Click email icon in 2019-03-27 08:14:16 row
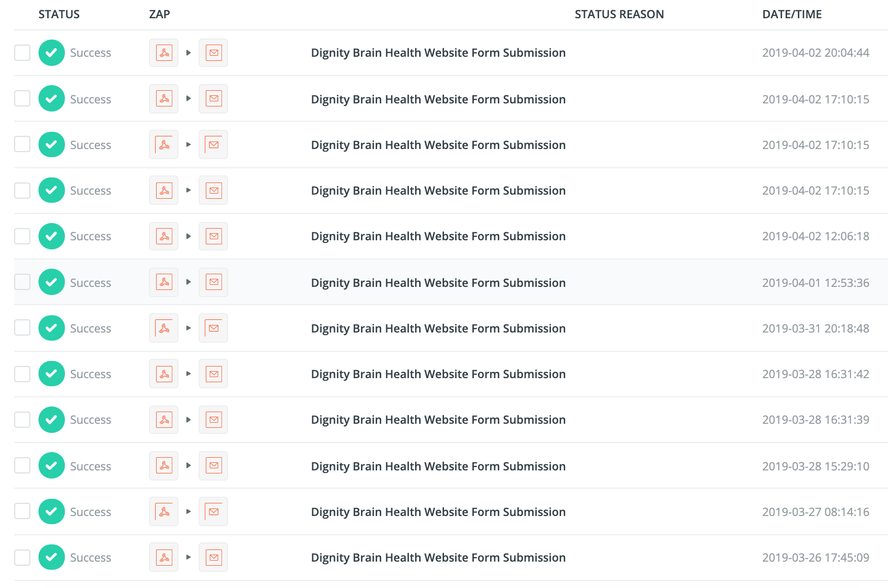This screenshot has width=888, height=588. pyautogui.click(x=213, y=511)
